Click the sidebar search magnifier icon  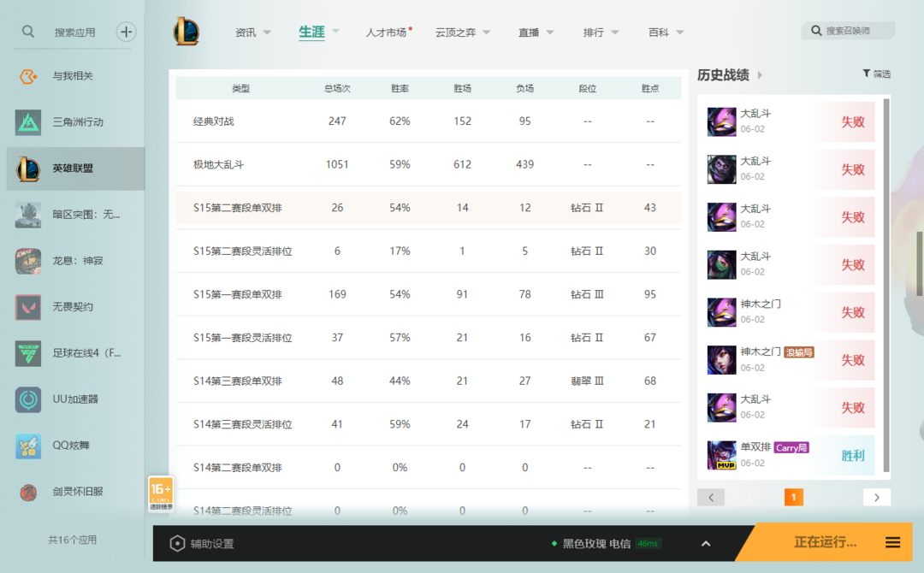point(27,32)
